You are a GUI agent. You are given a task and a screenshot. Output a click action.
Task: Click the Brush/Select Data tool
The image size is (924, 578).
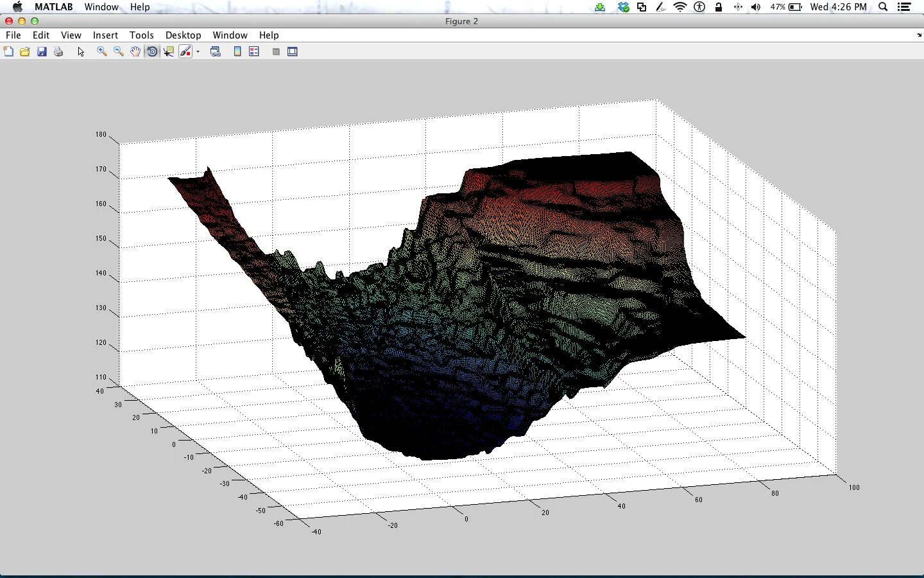185,52
